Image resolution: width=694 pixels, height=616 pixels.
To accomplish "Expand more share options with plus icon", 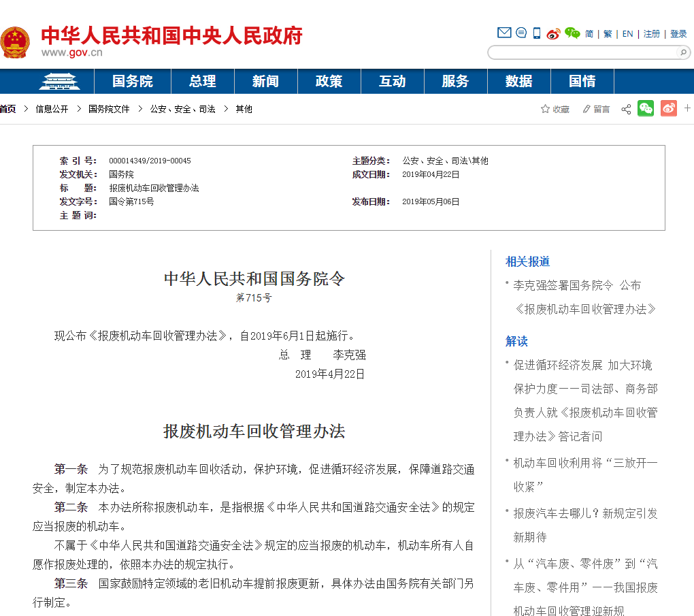I will [x=687, y=108].
